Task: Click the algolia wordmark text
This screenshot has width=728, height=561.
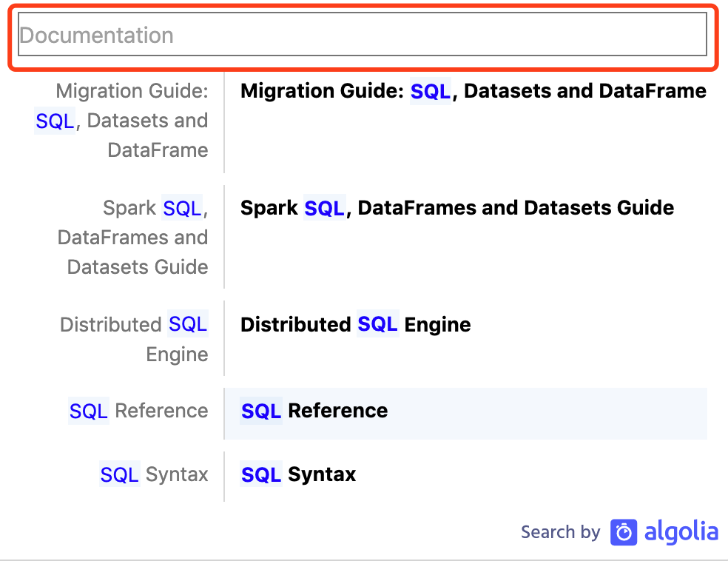Action: click(x=681, y=532)
